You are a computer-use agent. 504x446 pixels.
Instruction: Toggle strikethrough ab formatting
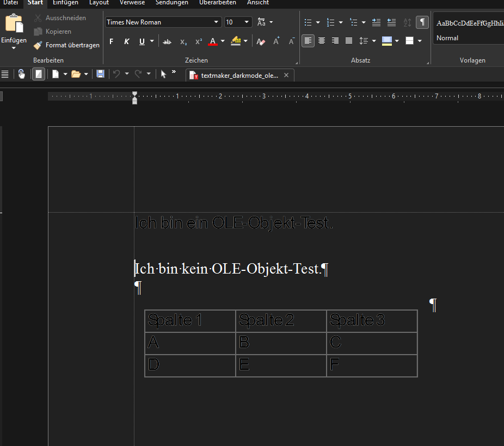pos(167,42)
